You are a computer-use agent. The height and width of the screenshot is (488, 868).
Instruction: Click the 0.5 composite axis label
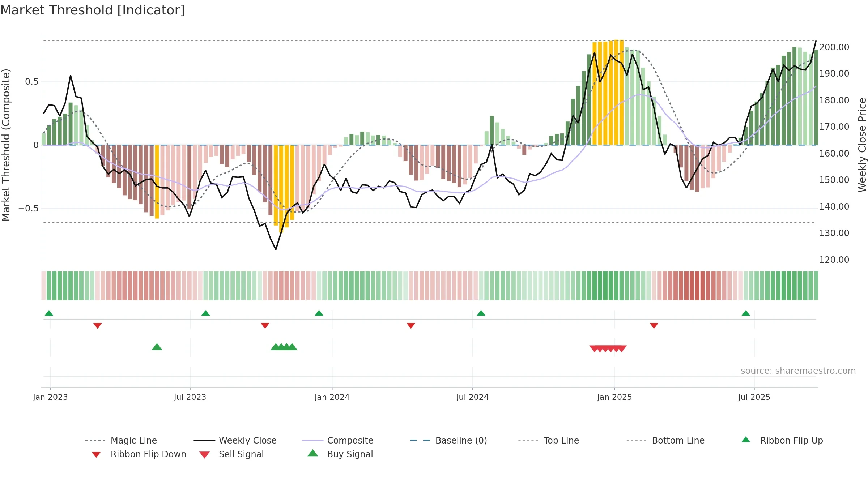(32, 82)
